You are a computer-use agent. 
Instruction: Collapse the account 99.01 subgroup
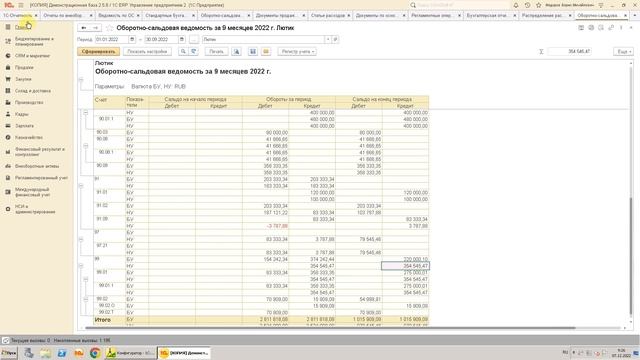click(86, 279)
